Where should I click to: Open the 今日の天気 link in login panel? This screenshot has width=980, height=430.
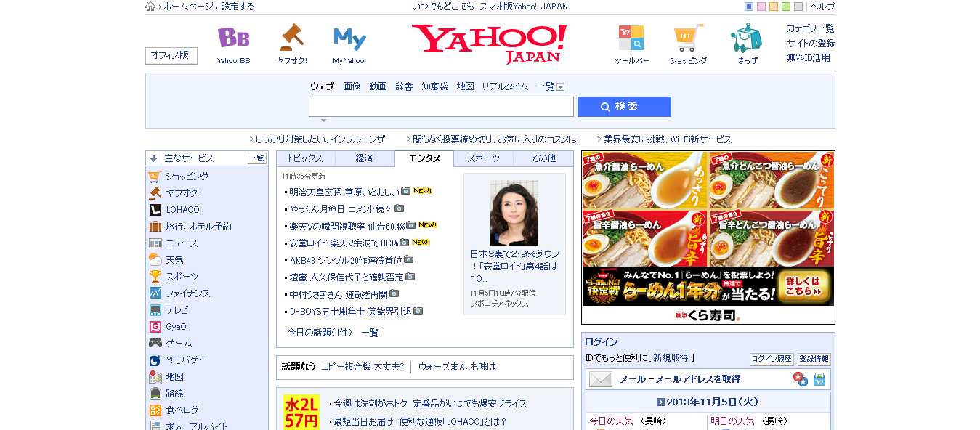[611, 421]
